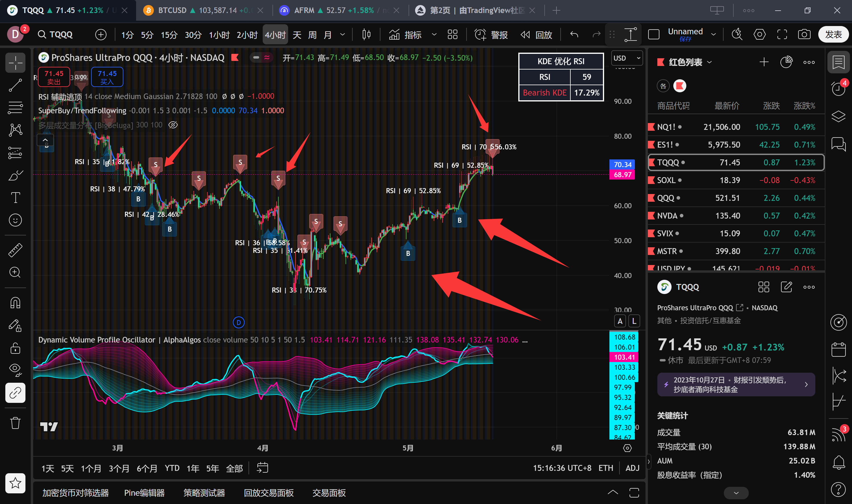This screenshot has width=852, height=504.
Task: Select SOXL row in the watchlist
Action: [x=736, y=180]
